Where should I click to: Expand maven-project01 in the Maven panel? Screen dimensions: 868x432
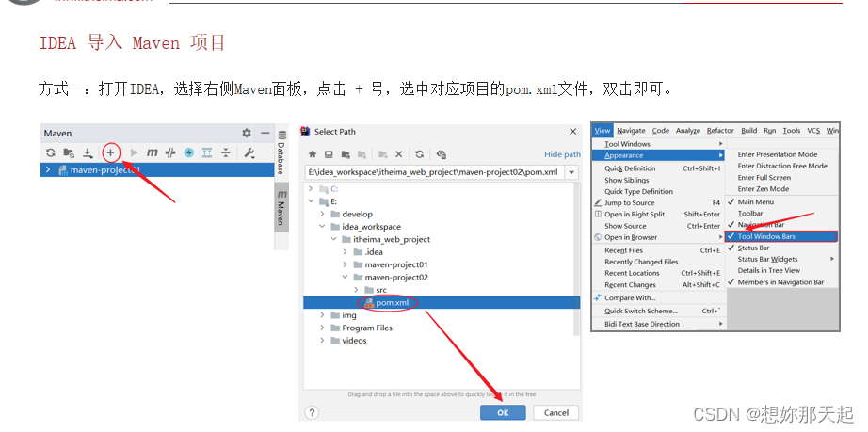(x=48, y=169)
